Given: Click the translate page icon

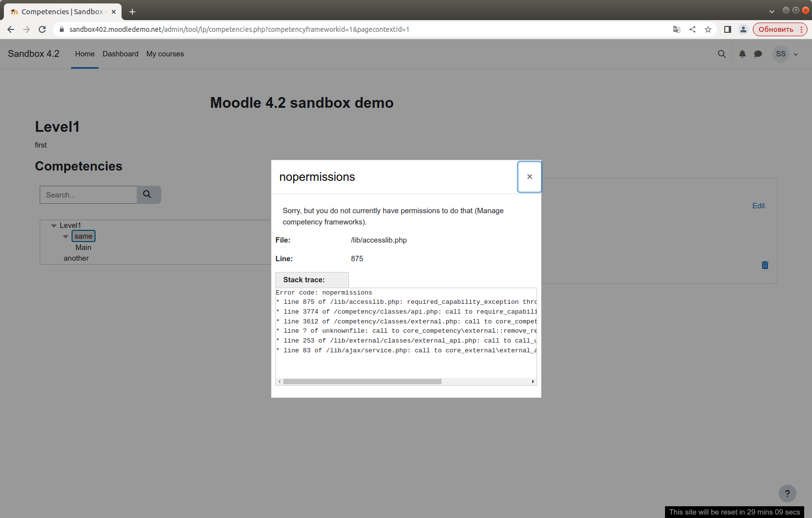Looking at the screenshot, I should coord(677,29).
